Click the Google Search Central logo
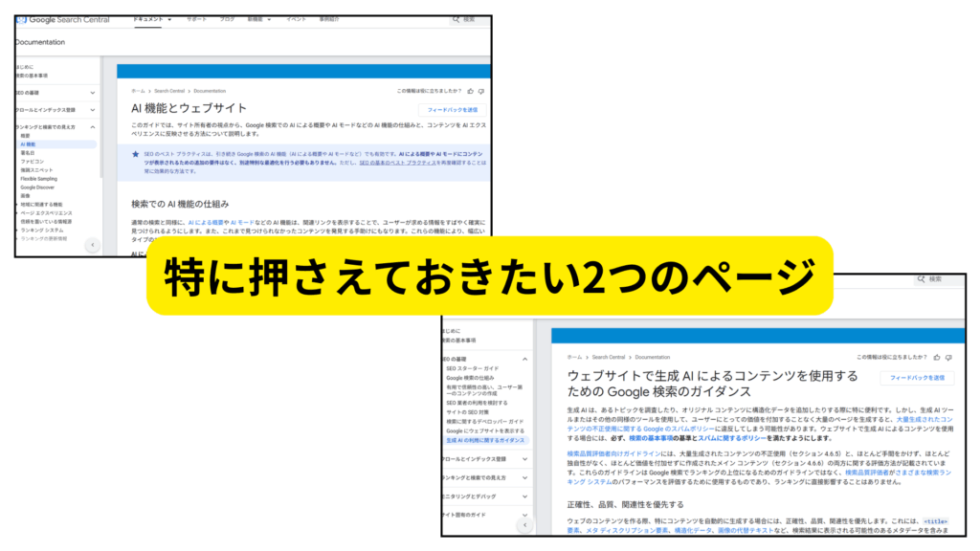This screenshot has width=980, height=551. [63, 19]
